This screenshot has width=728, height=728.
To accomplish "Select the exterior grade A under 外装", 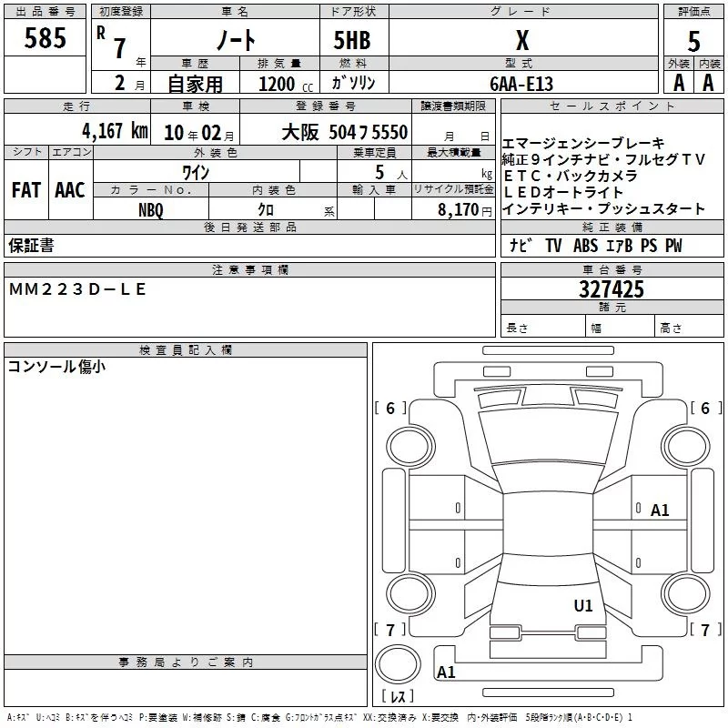I will pyautogui.click(x=678, y=82).
